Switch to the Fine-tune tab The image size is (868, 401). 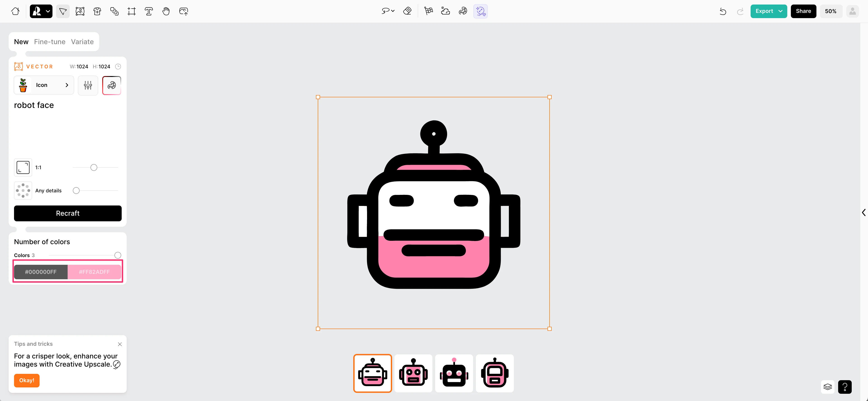coord(50,42)
